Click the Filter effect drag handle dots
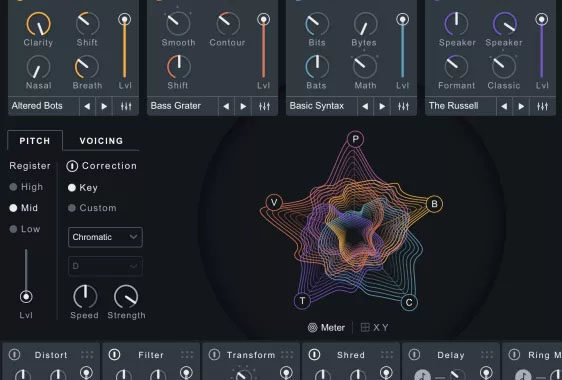 point(187,355)
